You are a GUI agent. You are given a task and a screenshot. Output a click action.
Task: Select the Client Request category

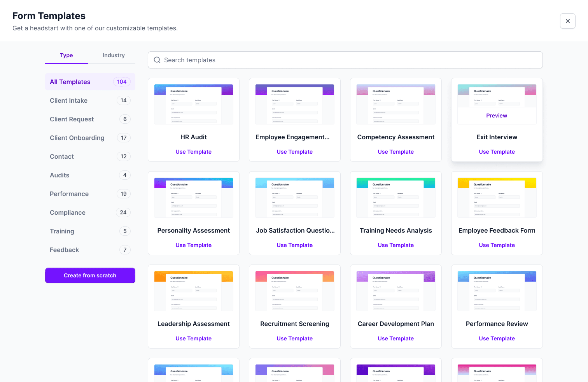click(90, 119)
